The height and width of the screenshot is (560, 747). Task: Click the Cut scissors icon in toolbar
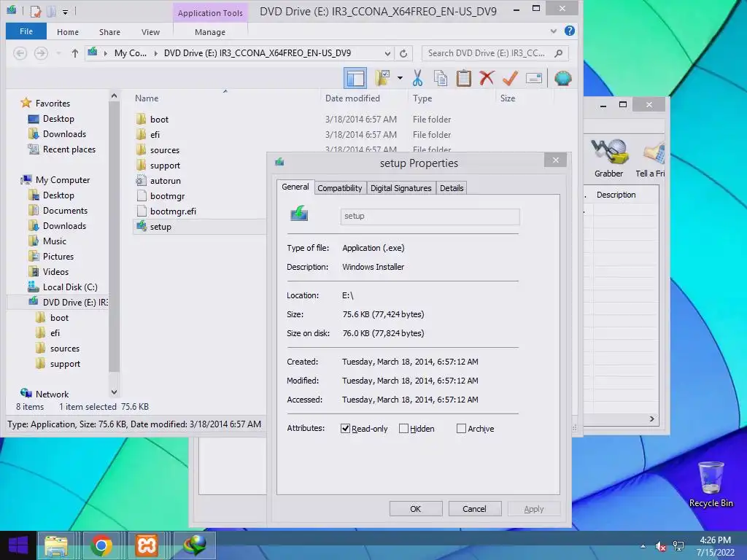(417, 78)
